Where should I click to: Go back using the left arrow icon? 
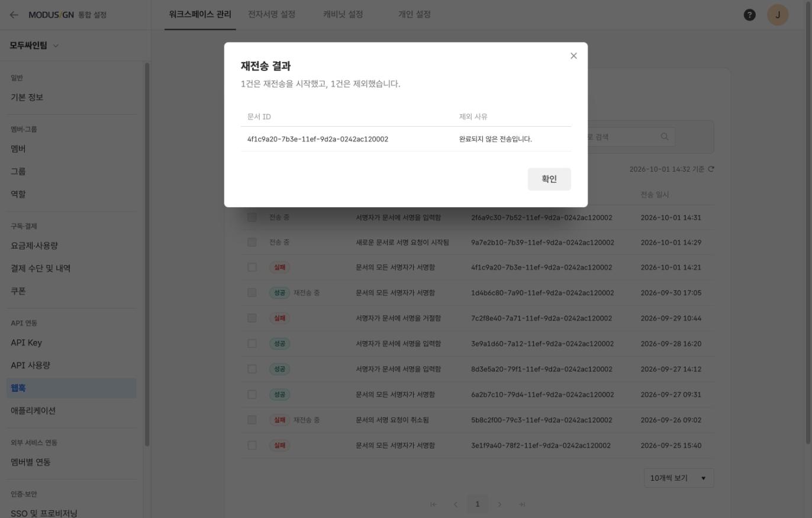pos(14,15)
